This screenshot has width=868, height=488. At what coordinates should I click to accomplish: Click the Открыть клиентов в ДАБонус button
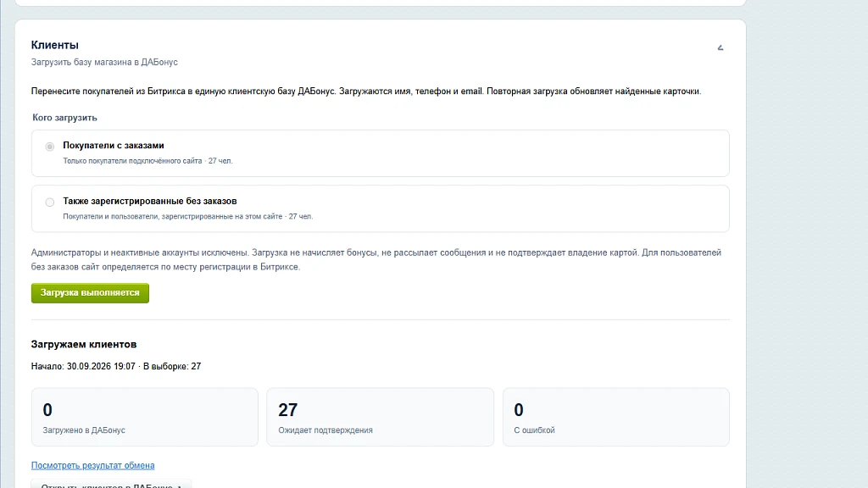coord(111,484)
